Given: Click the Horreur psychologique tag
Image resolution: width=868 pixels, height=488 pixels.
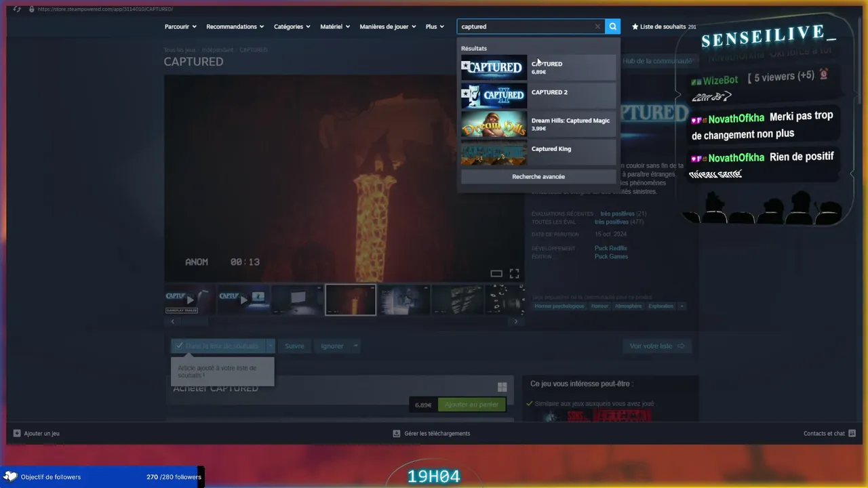Looking at the screenshot, I should tap(559, 306).
